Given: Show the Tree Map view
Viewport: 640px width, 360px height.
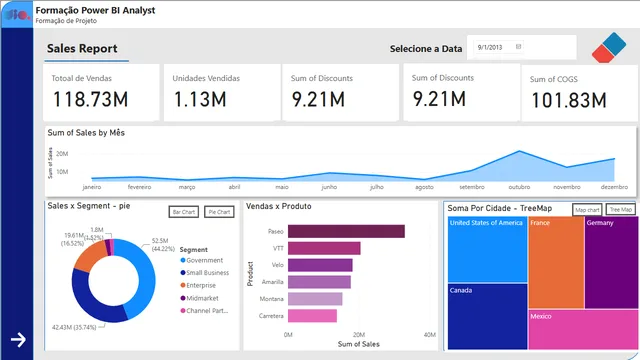Looking at the screenshot, I should pyautogui.click(x=620, y=209).
